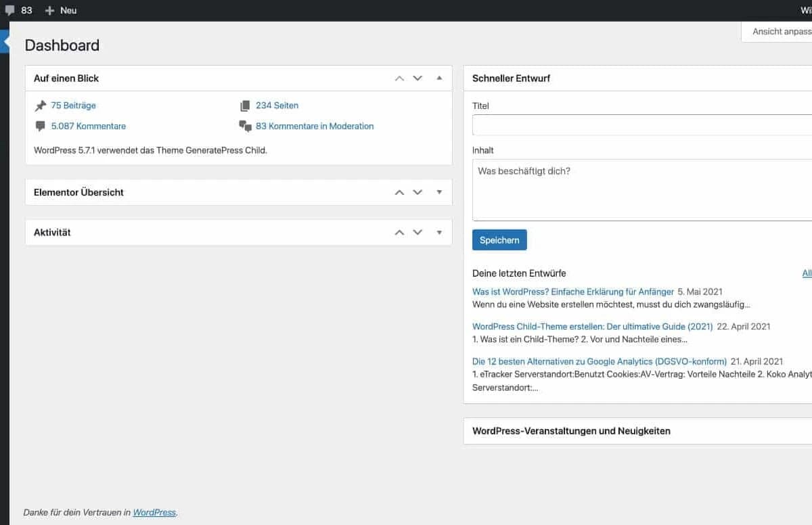The width and height of the screenshot is (812, 525).
Task: Move the Aktivität widget up
Action: pos(399,232)
